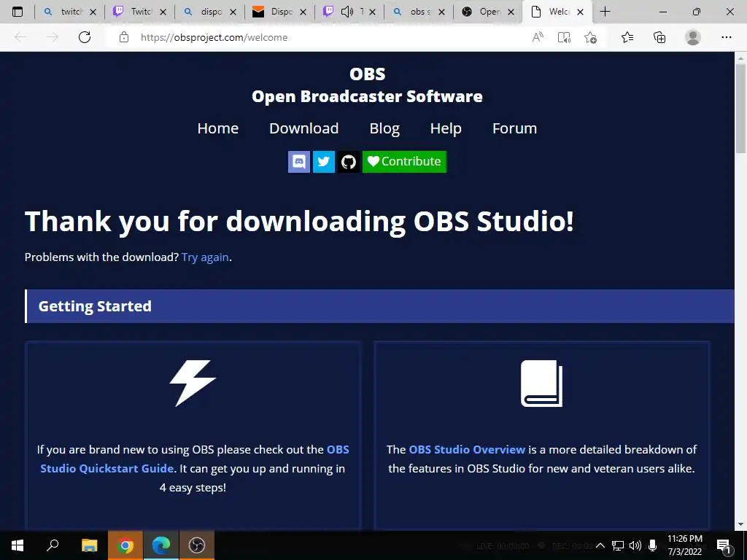Screen dimensions: 747x560
Task: Click the scrollbar down arrow
Action: tap(741, 524)
